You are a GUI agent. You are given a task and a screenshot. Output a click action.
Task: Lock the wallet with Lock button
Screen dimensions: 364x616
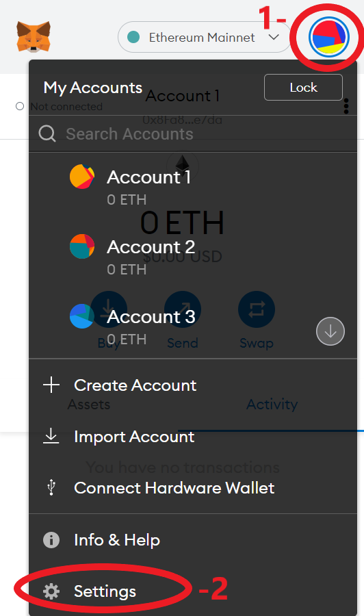click(303, 87)
